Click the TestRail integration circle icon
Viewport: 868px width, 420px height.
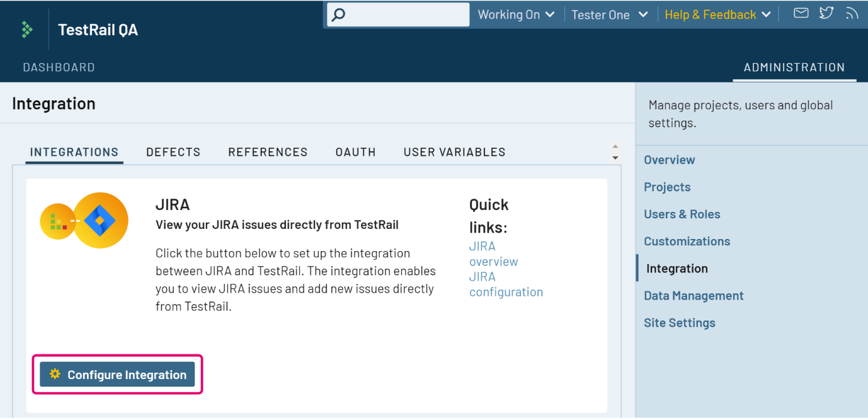tap(59, 220)
